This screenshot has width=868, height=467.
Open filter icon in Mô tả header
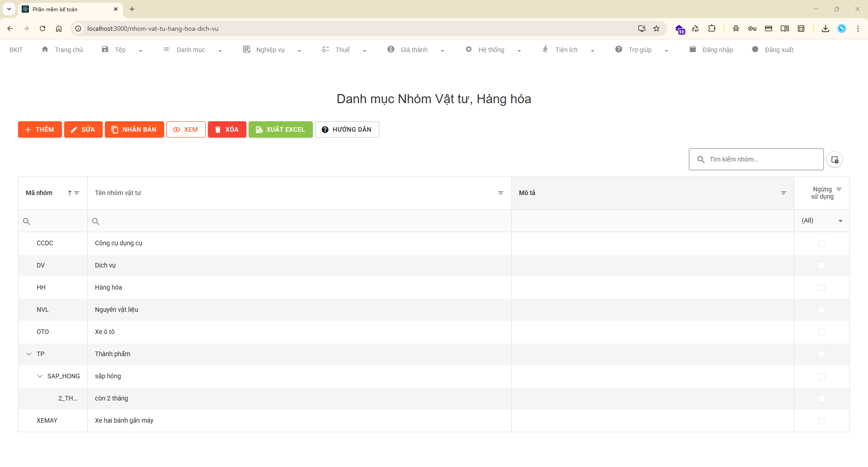(783, 193)
